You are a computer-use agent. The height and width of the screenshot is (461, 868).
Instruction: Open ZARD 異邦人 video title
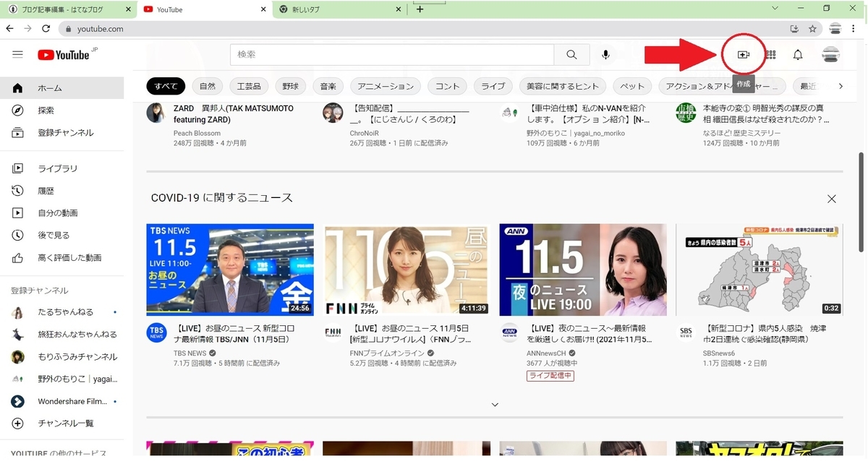pyautogui.click(x=234, y=113)
